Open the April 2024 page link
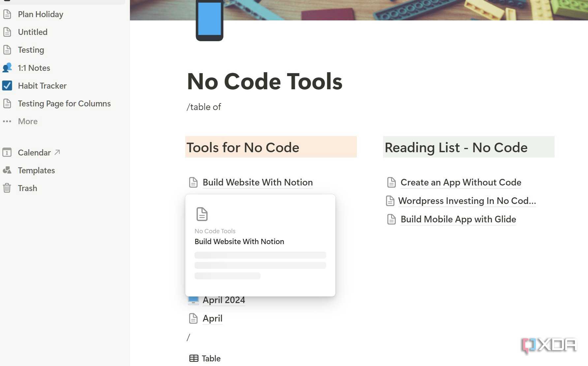Image resolution: width=588 pixels, height=366 pixels. tap(224, 300)
